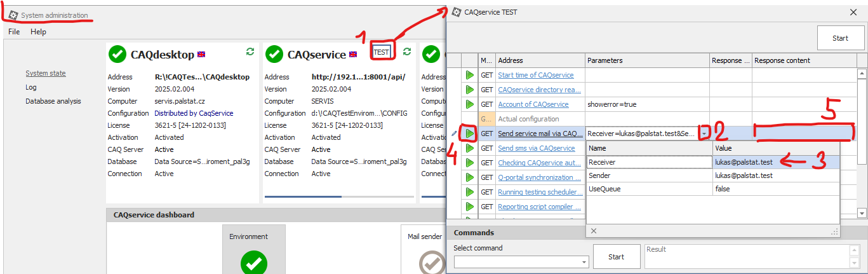Viewport: 868px width, 274px height.
Task: Refresh the CAQservice status card
Action: [406, 51]
